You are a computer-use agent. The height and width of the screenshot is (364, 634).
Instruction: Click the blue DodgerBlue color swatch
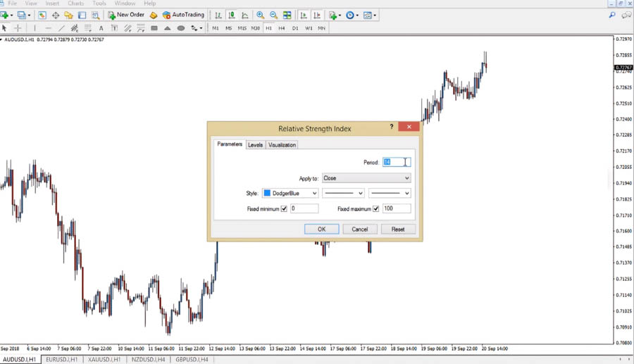(x=267, y=193)
